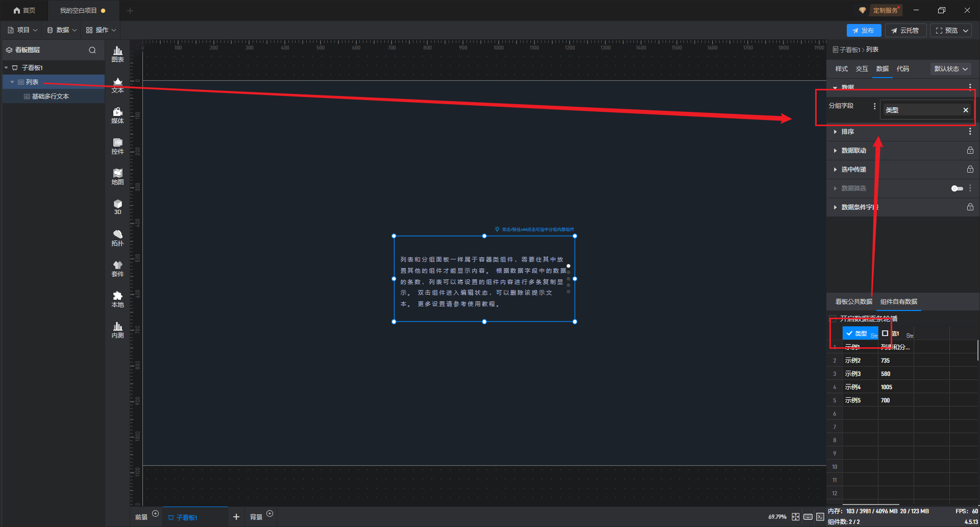The image size is (980, 527).
Task: Toggle the 数据筛选 switch
Action: [x=957, y=188]
